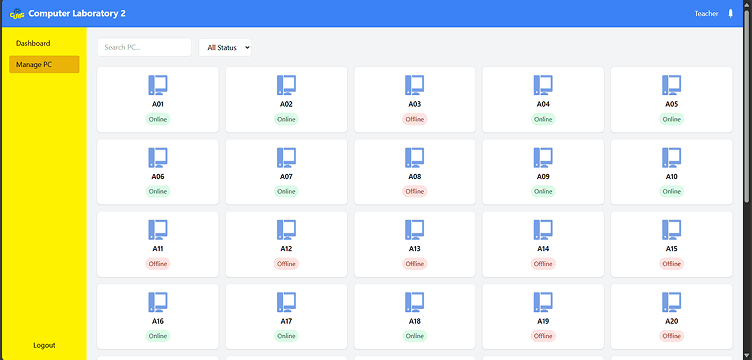Select the A18 computer icon
The height and width of the screenshot is (360, 752).
tap(415, 302)
